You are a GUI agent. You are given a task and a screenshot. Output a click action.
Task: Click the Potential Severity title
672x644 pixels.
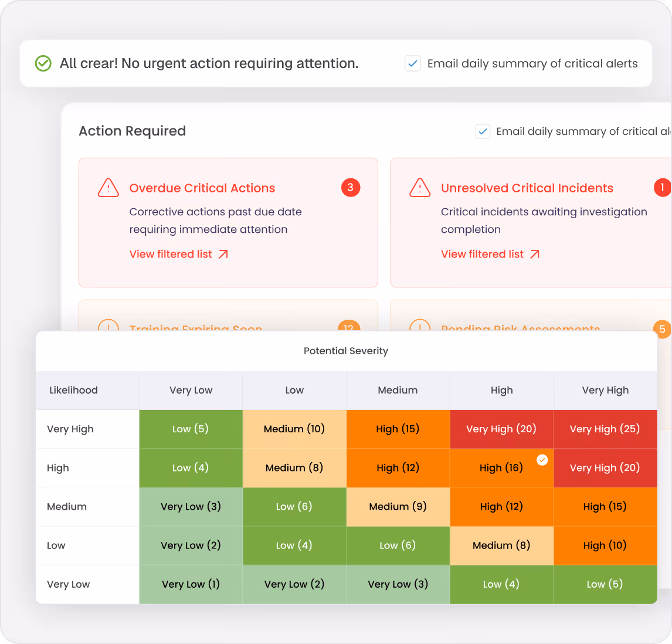coord(346,351)
